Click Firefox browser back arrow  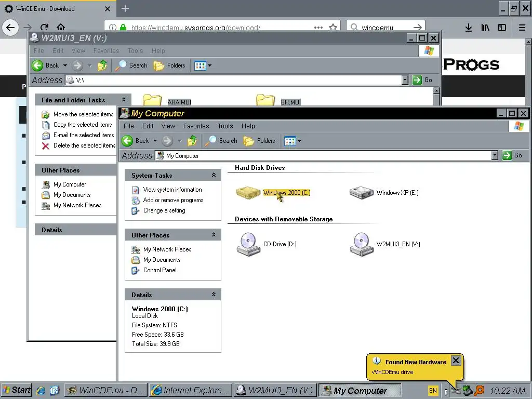[x=10, y=27]
